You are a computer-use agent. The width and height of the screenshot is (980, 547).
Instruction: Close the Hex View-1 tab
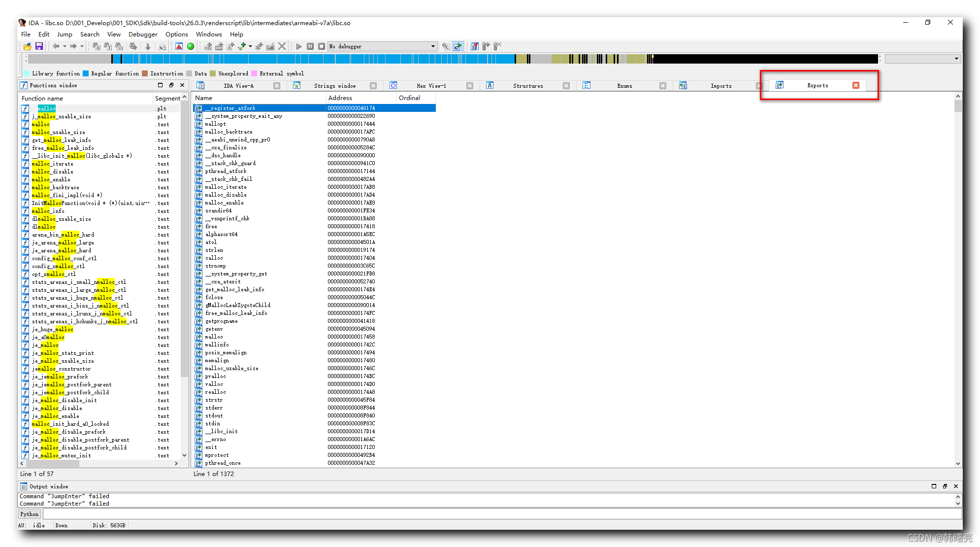coord(470,86)
